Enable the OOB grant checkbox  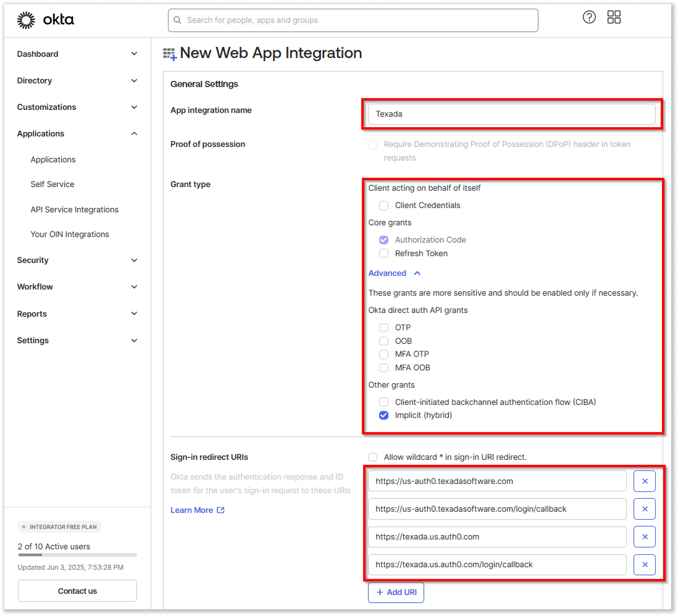[x=383, y=341]
